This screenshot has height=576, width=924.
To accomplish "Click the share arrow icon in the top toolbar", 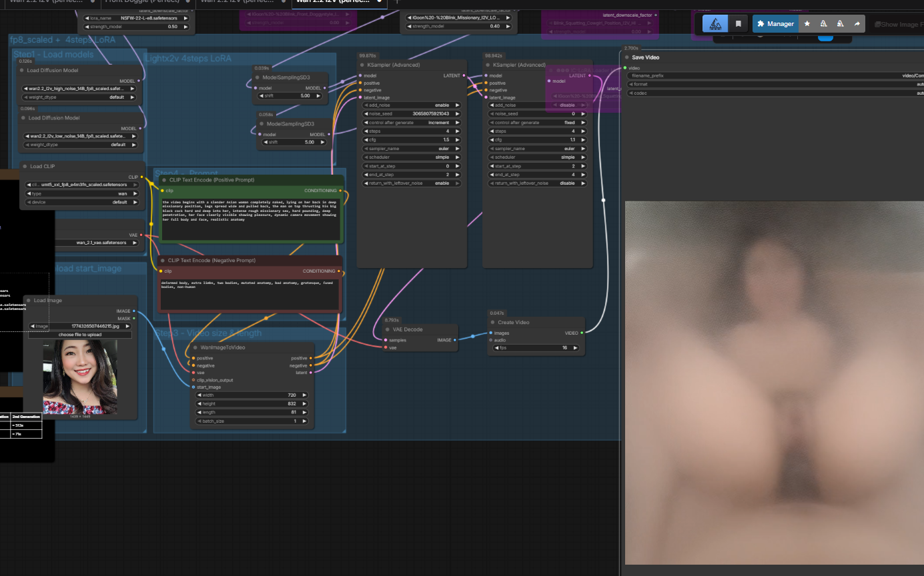I will [x=857, y=24].
